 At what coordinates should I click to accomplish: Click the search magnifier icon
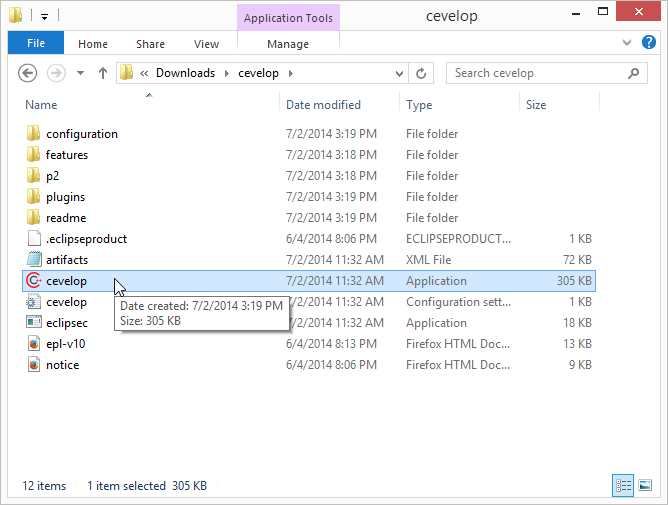coord(633,73)
